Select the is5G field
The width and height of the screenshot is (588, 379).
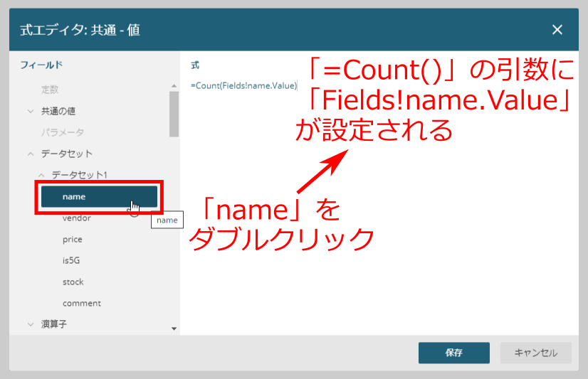[x=71, y=260]
